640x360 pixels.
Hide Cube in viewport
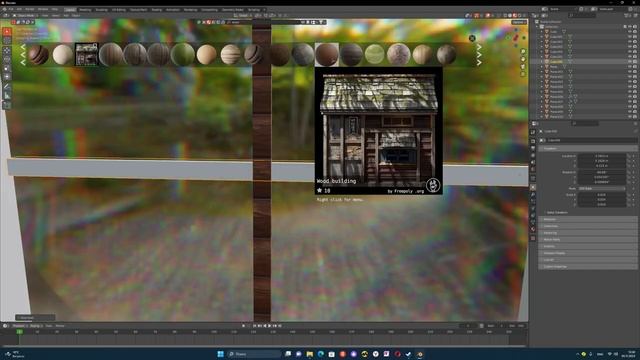click(630, 31)
